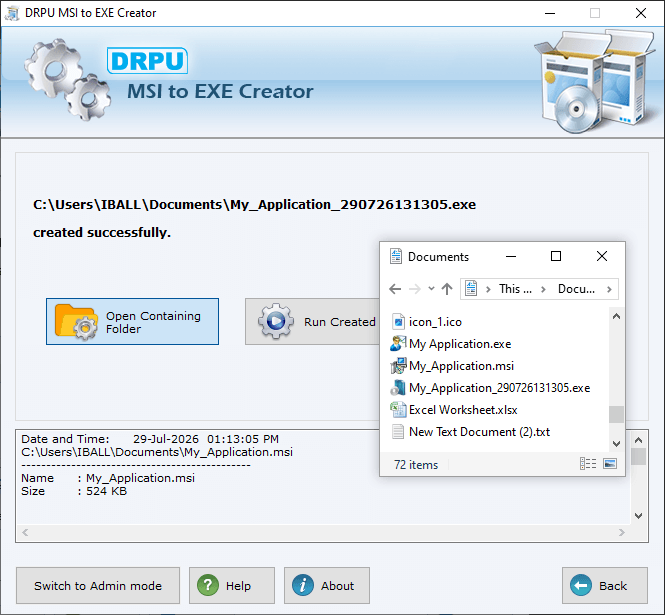Click Open Containing Folder button
Viewport: 665px width, 615px height.
tap(132, 321)
